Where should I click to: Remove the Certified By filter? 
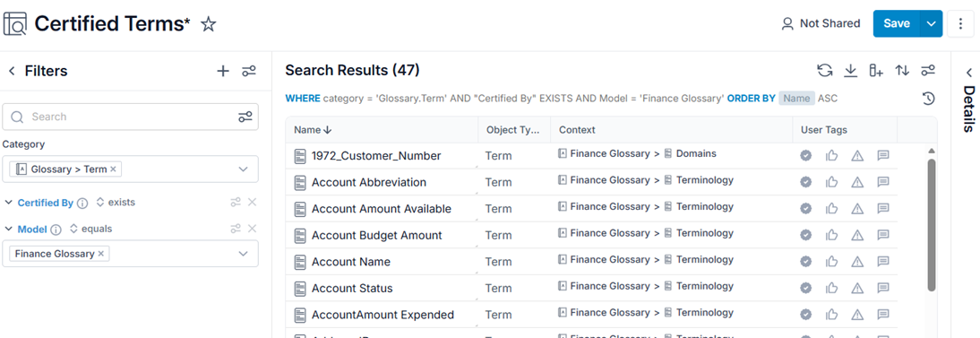click(x=252, y=203)
